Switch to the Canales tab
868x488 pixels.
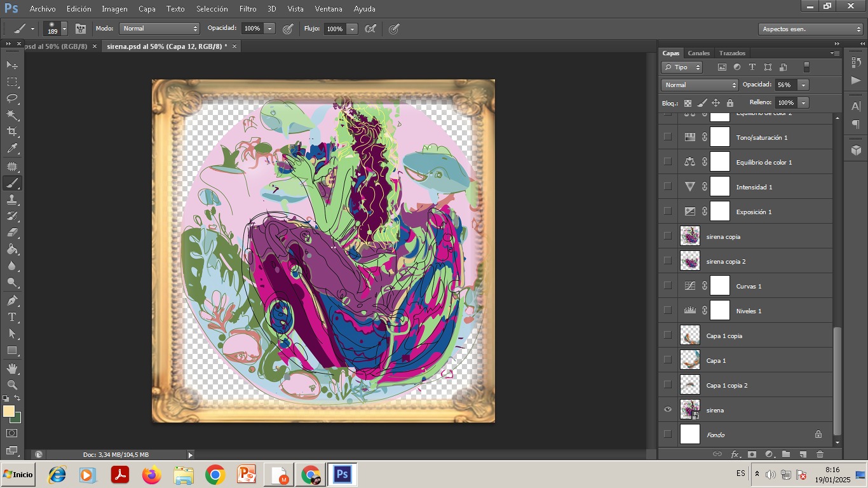coord(698,53)
